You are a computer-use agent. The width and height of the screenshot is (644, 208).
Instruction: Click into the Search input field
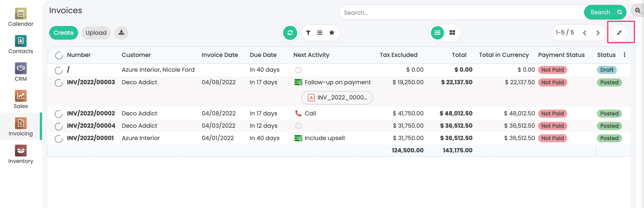pos(460,13)
